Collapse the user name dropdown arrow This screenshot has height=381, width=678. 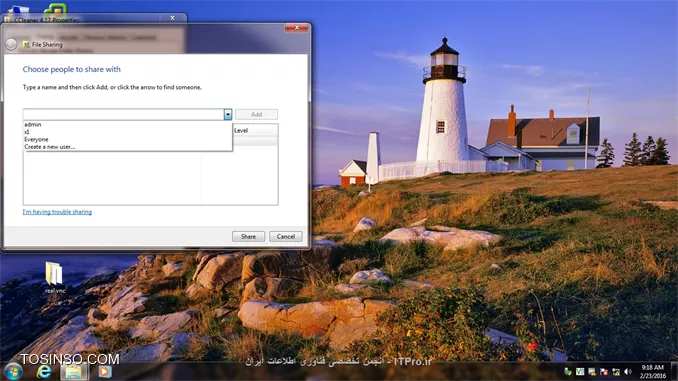tap(228, 114)
